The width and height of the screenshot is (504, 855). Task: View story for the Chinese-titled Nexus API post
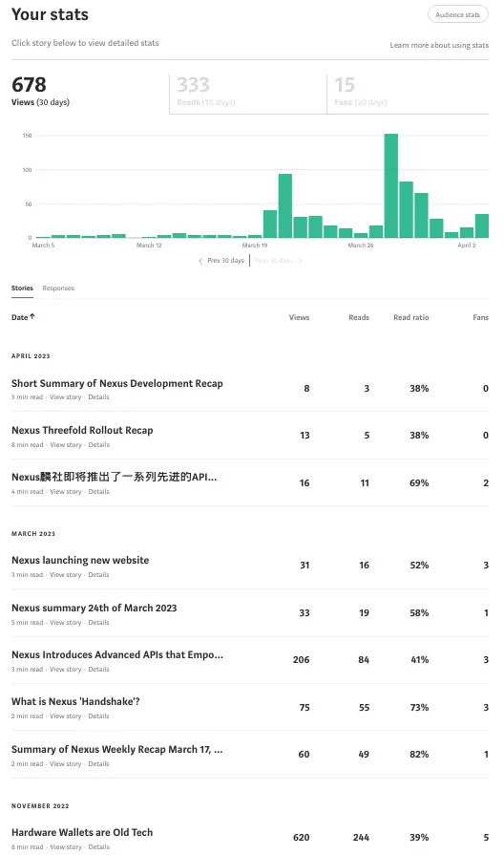[66, 492]
